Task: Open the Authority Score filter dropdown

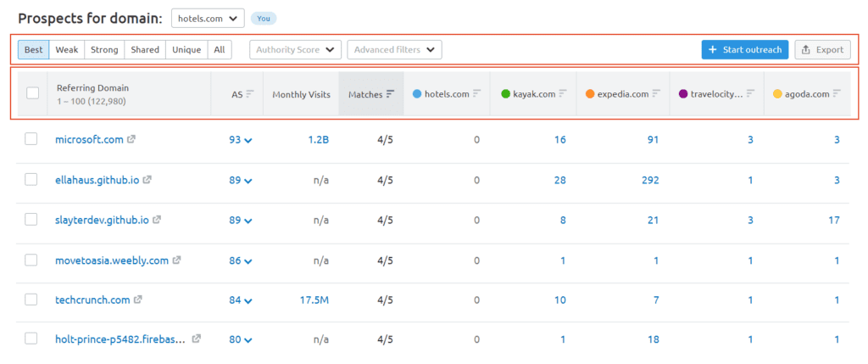Action: click(x=296, y=49)
